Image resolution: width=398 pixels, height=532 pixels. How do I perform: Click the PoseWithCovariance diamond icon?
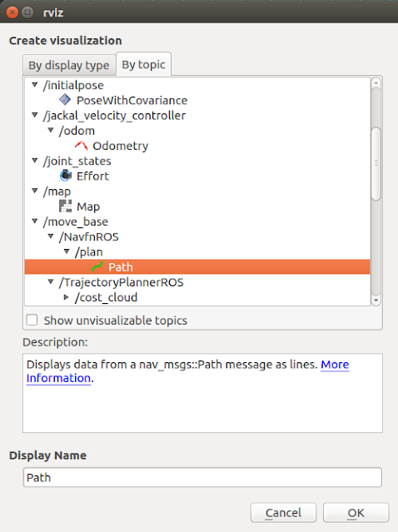[65, 100]
